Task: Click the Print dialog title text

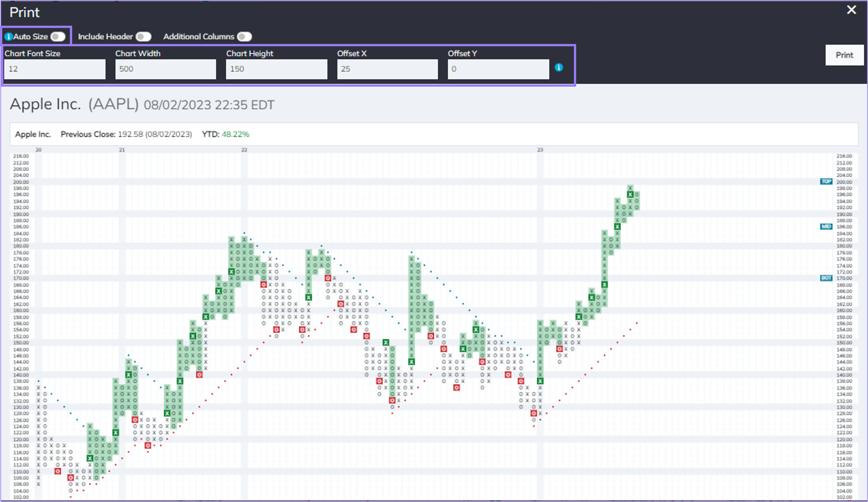Action: tap(25, 13)
